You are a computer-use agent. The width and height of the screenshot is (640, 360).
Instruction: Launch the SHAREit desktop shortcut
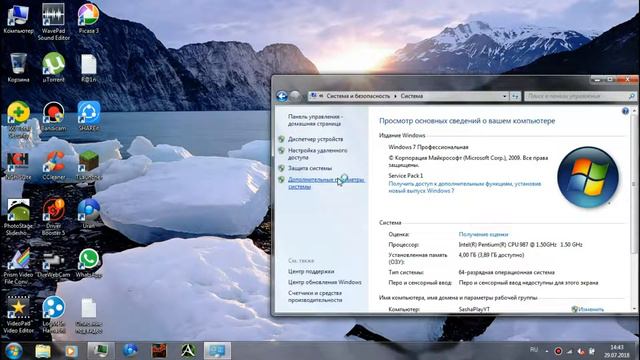[89, 116]
